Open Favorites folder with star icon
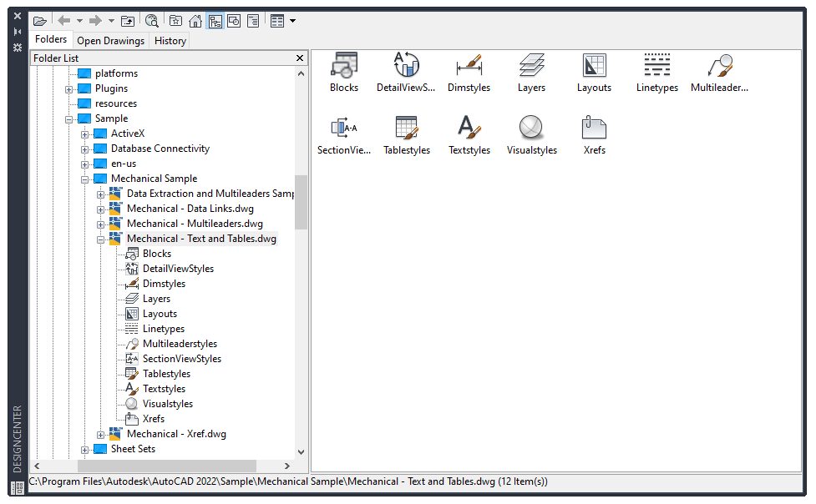 [176, 22]
